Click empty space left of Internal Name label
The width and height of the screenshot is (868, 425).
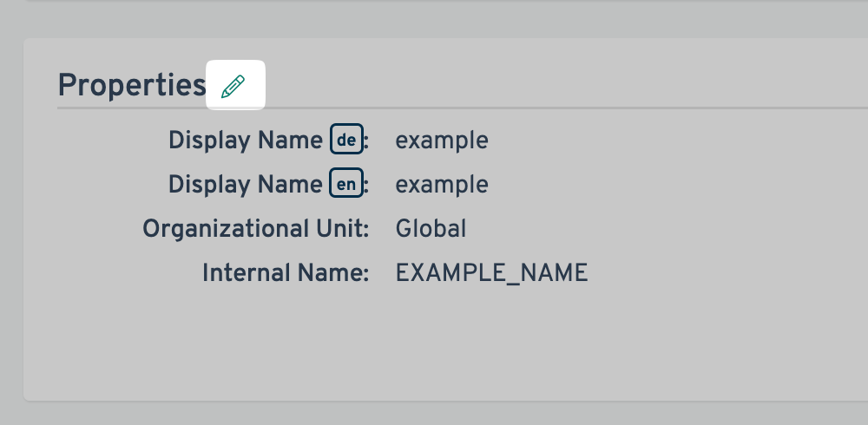[x=113, y=273]
